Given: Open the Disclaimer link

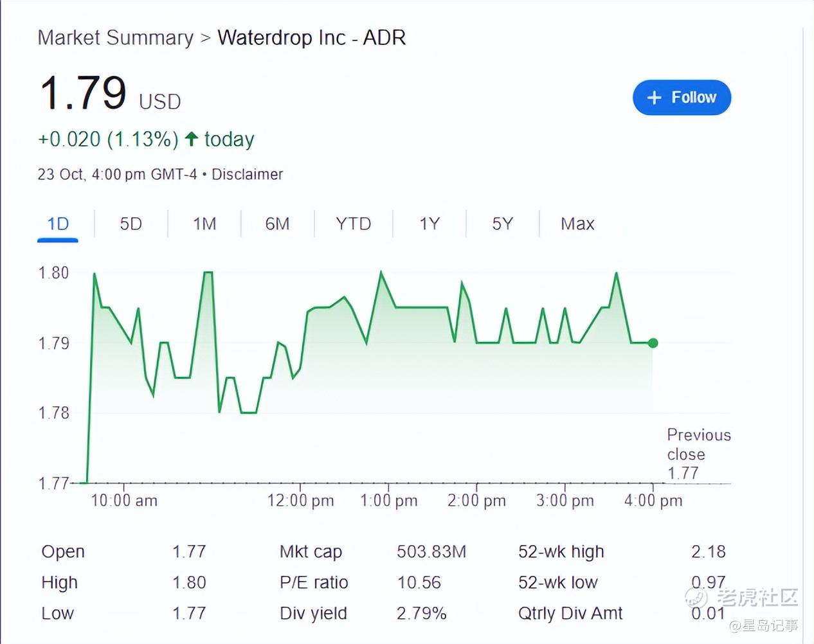Looking at the screenshot, I should click(x=247, y=174).
